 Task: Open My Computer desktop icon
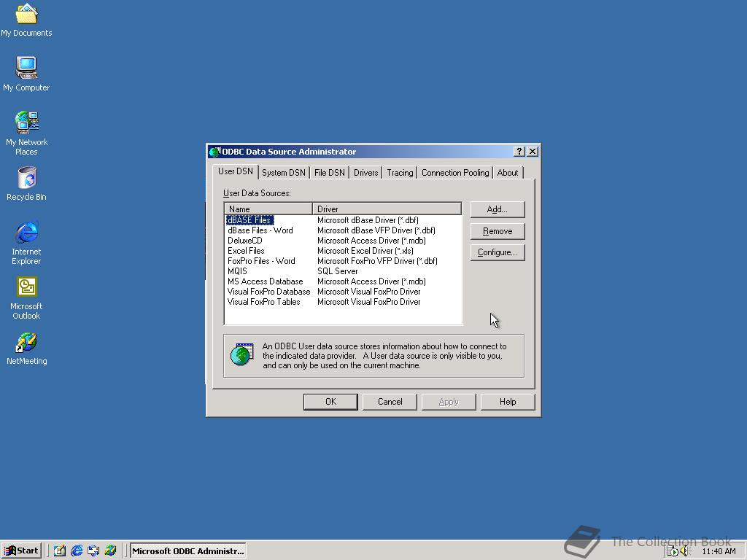click(26, 74)
